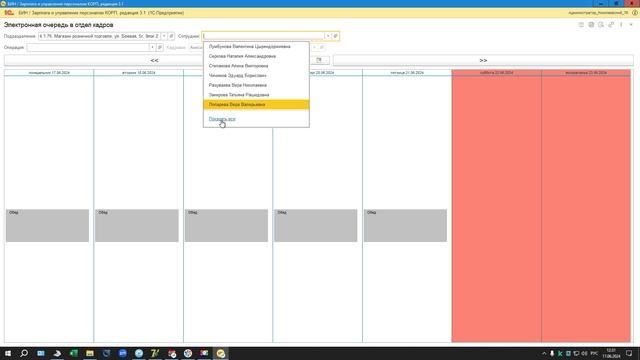This screenshot has height=360, width=640.
Task: Click the empty Операция input field
Action: (88, 47)
